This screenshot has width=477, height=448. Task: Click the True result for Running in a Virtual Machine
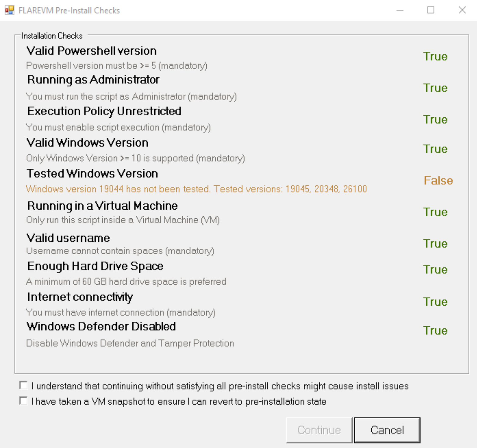point(435,212)
